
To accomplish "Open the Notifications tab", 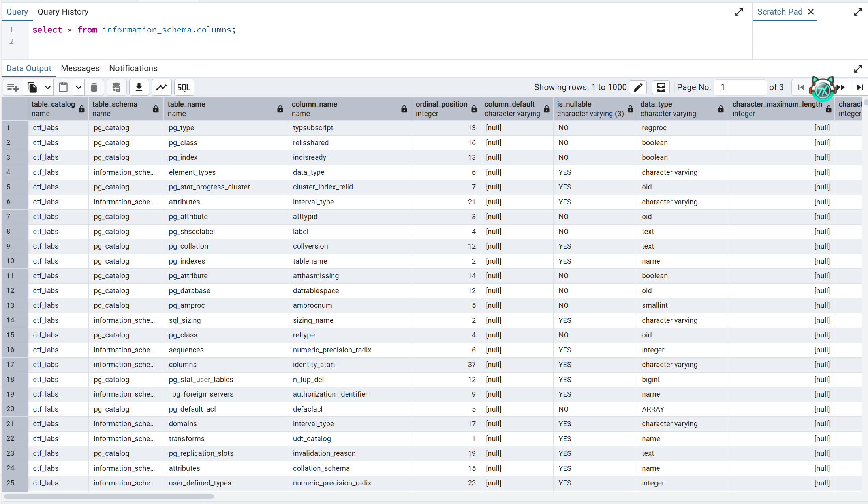I will pos(133,68).
